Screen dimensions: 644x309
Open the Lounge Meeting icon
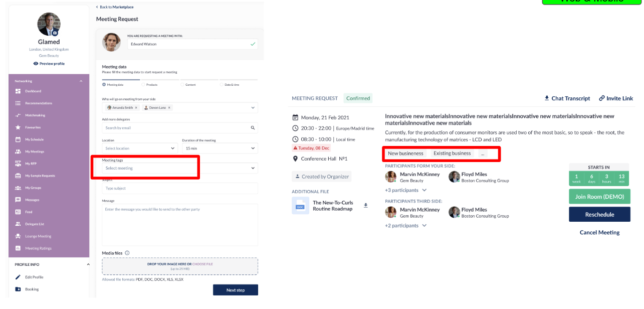[18, 236]
